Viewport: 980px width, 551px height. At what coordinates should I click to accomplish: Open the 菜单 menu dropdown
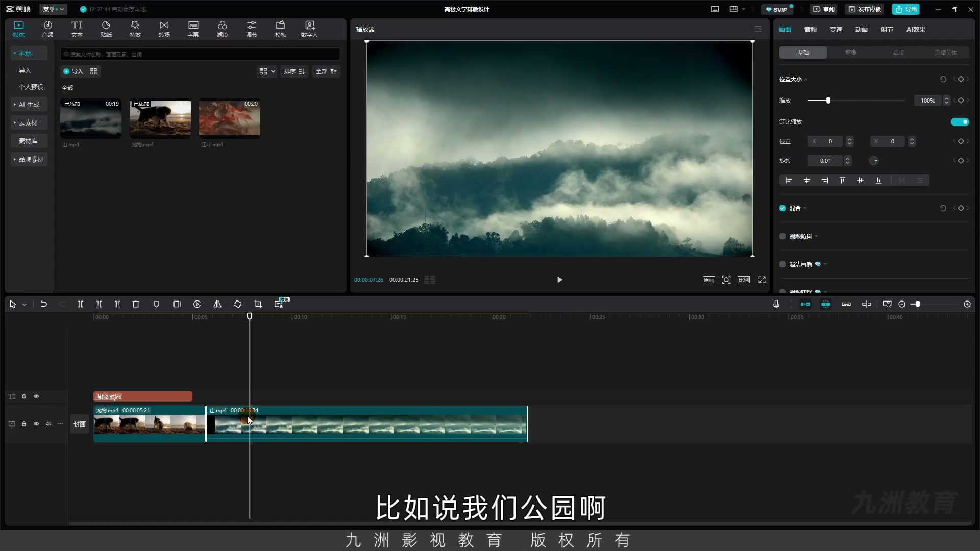tap(53, 9)
